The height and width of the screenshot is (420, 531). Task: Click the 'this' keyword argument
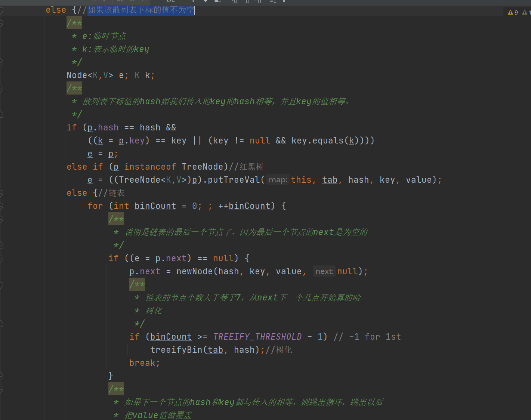(x=301, y=180)
